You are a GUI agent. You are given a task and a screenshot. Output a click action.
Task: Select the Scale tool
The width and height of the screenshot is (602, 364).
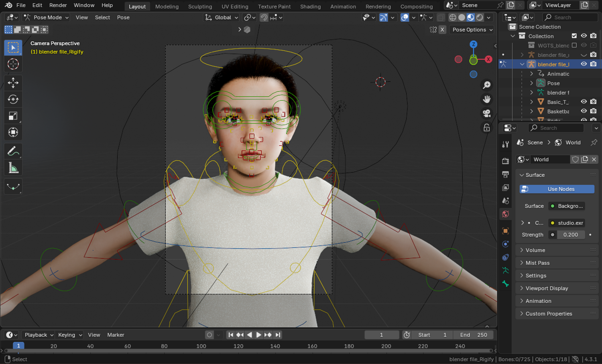pos(13,116)
